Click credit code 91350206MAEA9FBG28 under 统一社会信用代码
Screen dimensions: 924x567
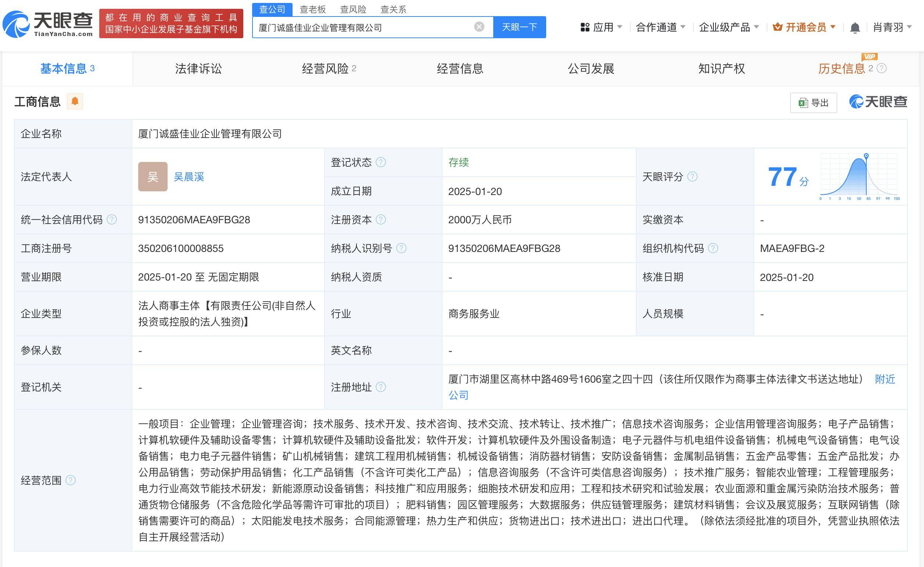(x=194, y=220)
